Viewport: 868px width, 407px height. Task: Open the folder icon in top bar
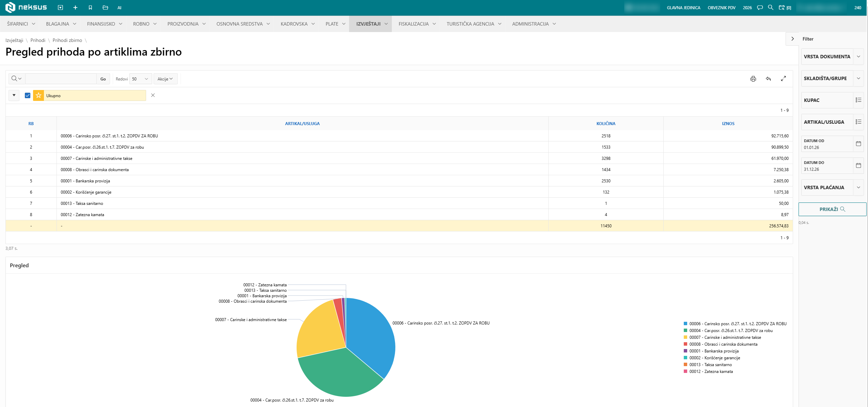click(105, 7)
